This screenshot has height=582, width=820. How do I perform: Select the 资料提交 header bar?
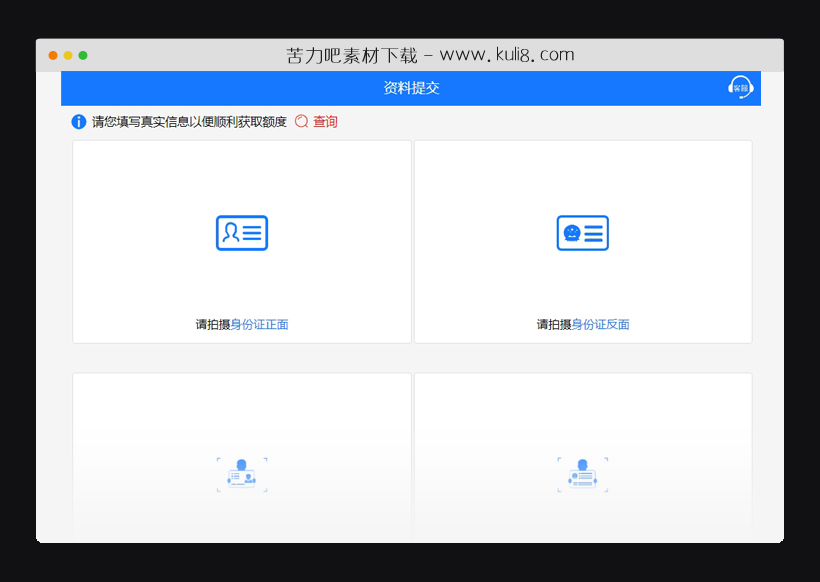point(410,89)
